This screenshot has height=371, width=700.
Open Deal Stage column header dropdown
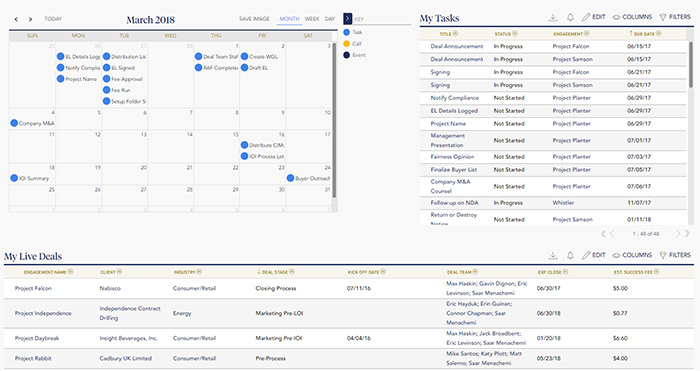click(x=292, y=272)
